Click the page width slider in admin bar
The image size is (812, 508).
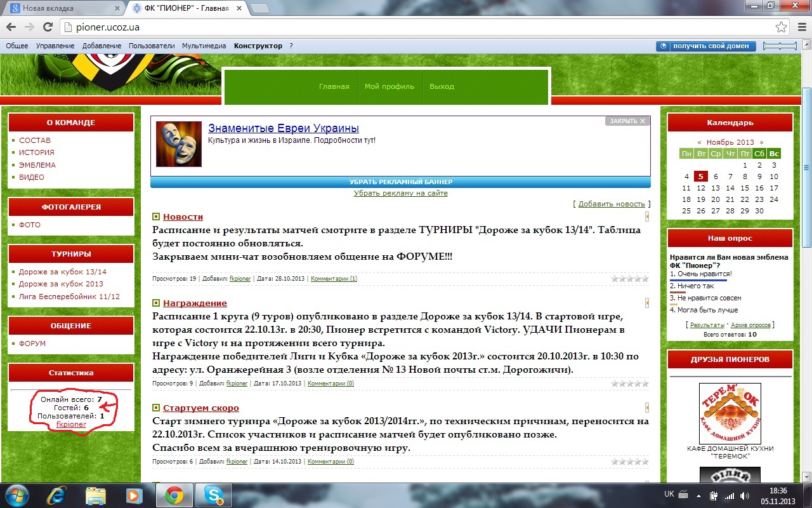coord(780,46)
